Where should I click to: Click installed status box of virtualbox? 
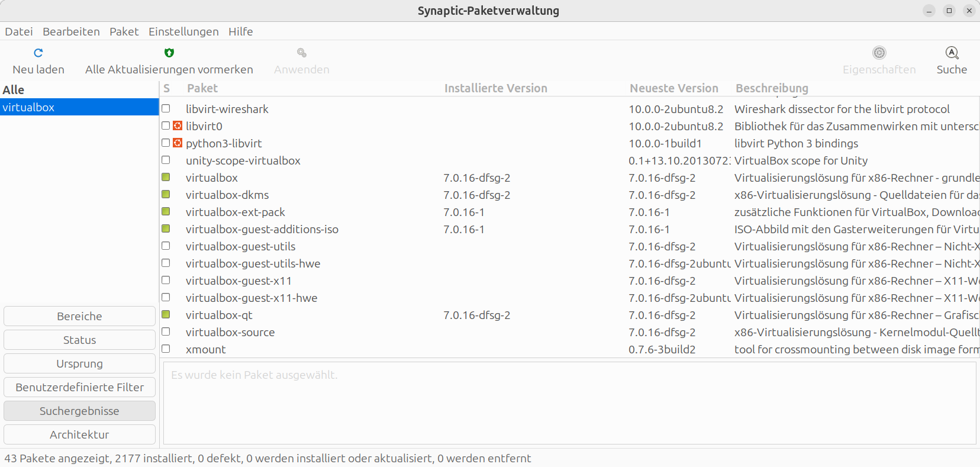pyautogui.click(x=166, y=177)
